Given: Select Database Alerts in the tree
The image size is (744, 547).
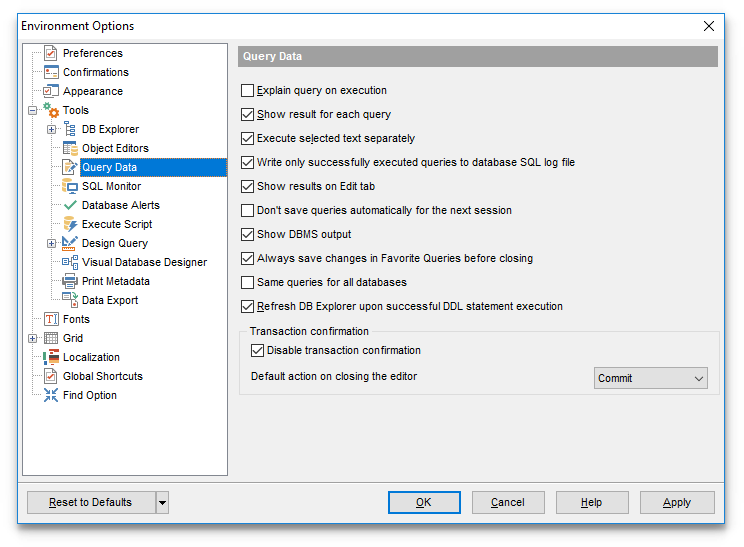Looking at the screenshot, I should (121, 205).
